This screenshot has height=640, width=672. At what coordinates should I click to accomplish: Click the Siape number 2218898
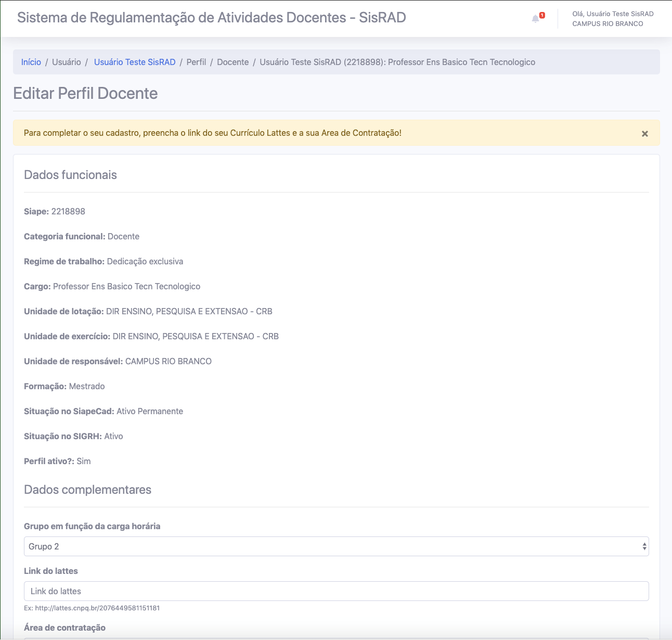point(68,211)
